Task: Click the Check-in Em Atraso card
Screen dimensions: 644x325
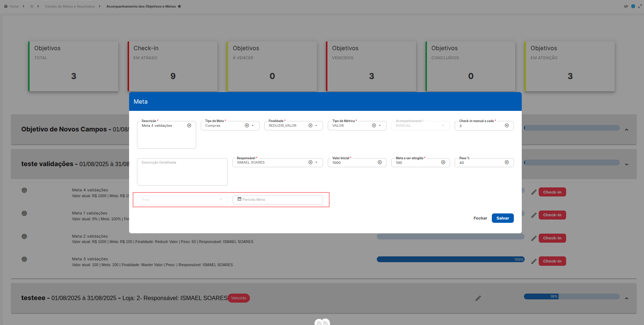Action: 172,66
